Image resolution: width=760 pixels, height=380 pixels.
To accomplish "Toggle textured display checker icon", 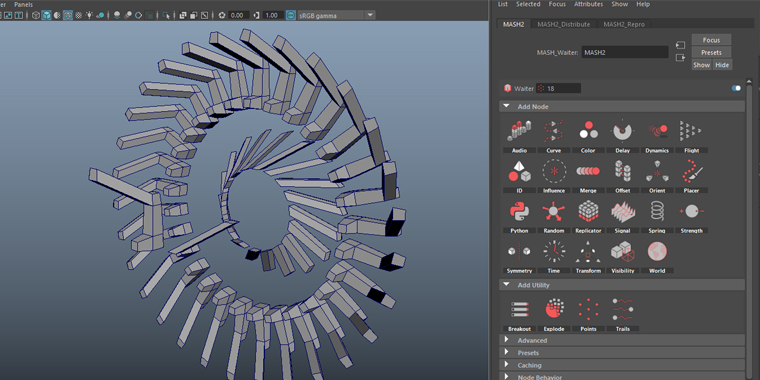I will (x=79, y=15).
